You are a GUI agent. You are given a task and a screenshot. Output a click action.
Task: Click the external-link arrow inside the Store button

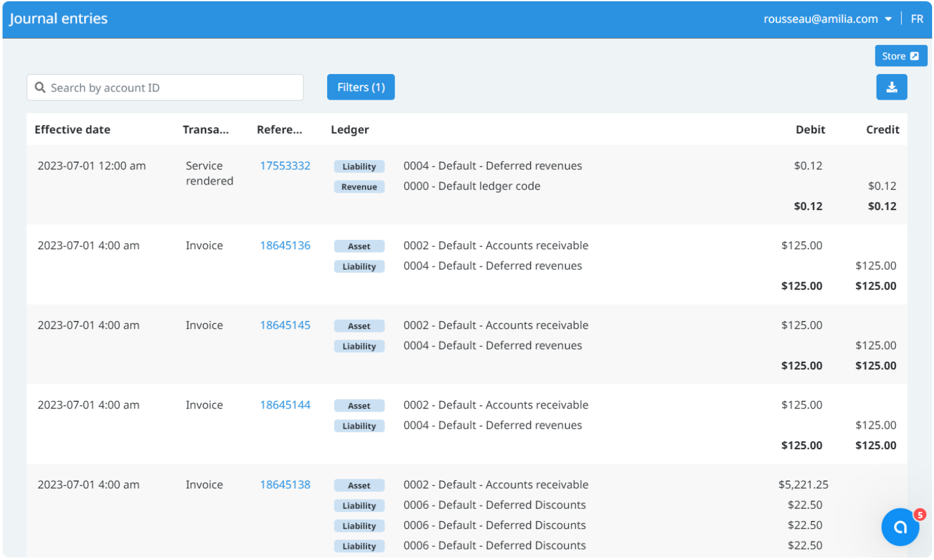914,55
